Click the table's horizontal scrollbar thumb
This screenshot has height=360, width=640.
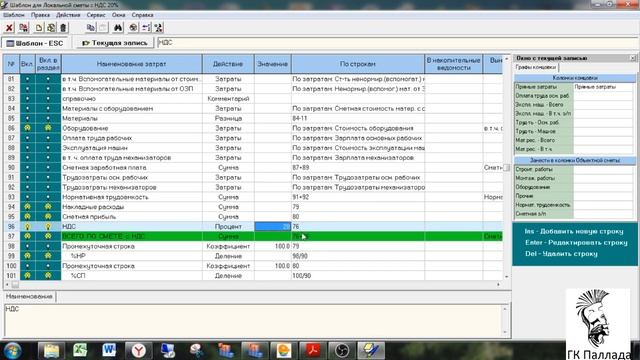pyautogui.click(x=15, y=284)
